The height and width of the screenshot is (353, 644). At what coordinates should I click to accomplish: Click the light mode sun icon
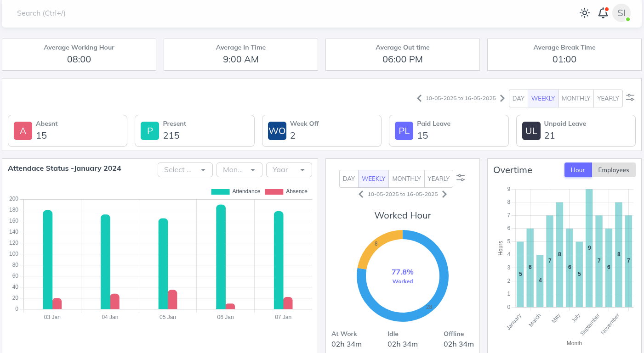click(584, 13)
